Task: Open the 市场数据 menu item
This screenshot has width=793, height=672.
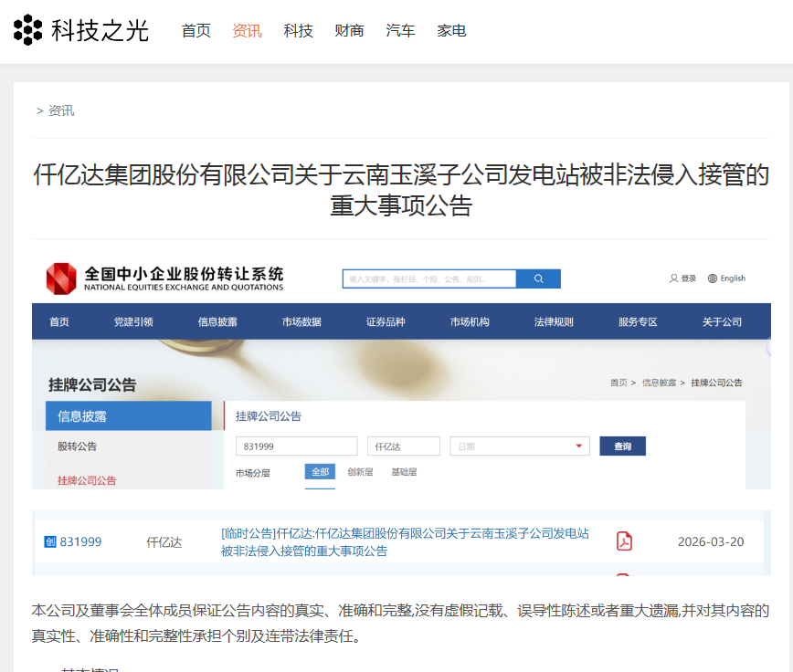Action: (x=301, y=322)
